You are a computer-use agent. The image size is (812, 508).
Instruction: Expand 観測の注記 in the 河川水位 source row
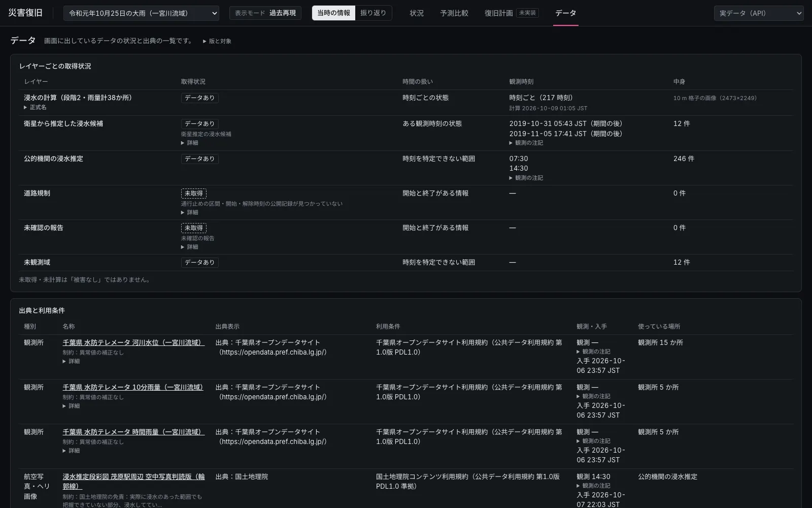click(593, 352)
